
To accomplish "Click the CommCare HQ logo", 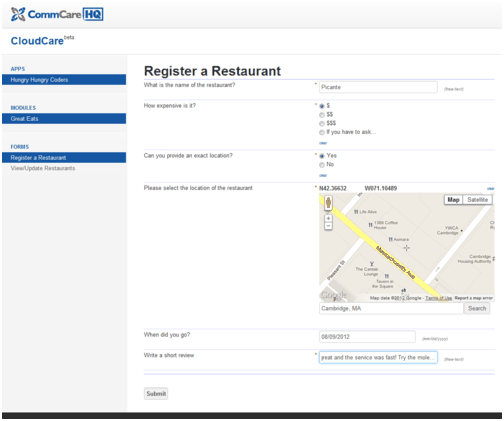I will [x=57, y=14].
